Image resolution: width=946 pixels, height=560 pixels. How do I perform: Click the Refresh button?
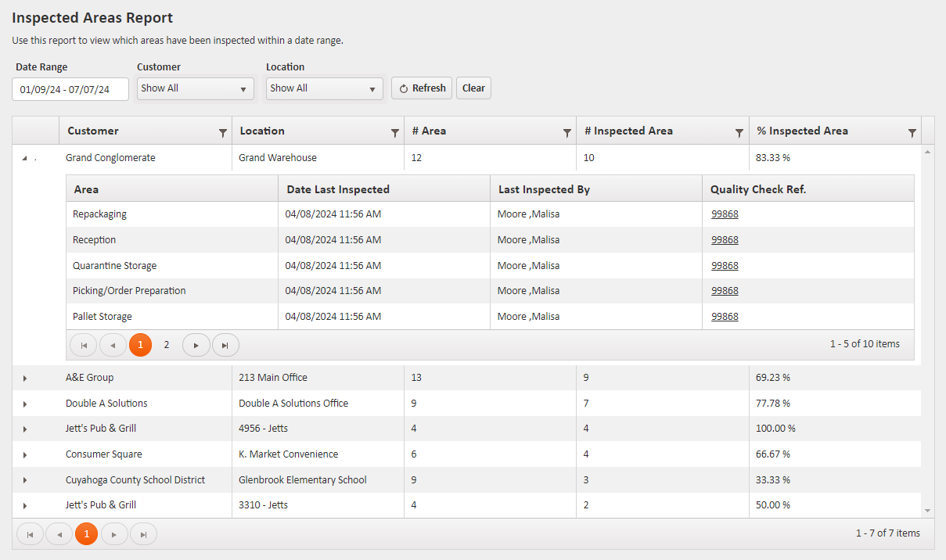pyautogui.click(x=421, y=88)
